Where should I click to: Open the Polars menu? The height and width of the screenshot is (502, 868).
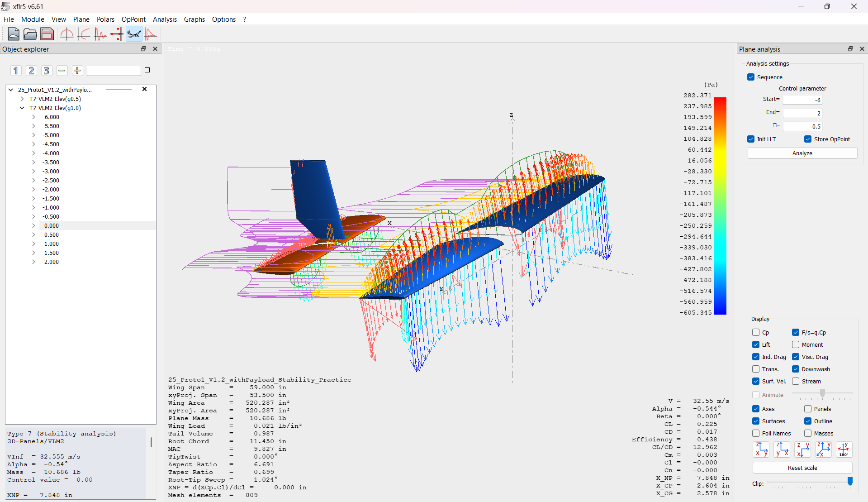(105, 19)
